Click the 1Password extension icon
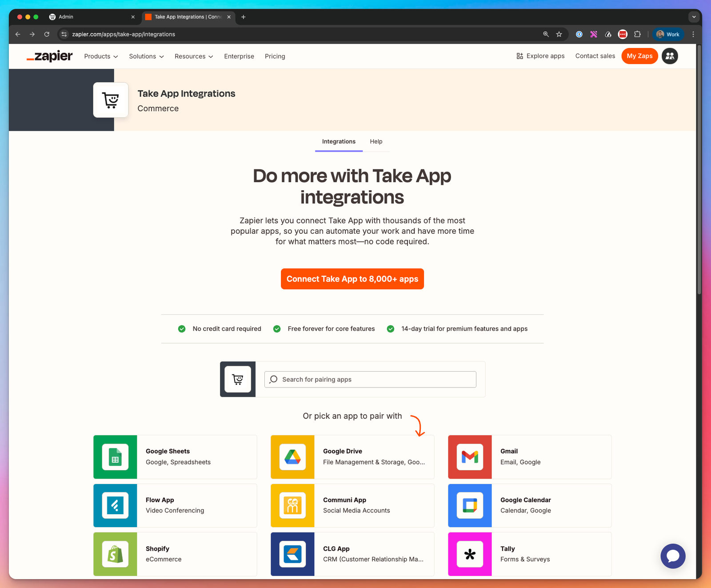The width and height of the screenshot is (711, 588). pos(579,34)
